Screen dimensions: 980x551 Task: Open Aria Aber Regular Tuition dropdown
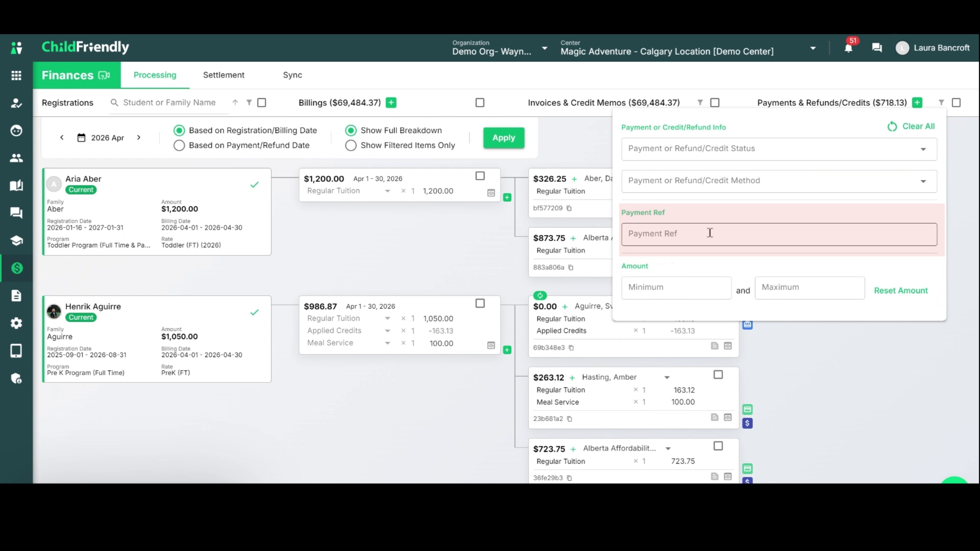click(388, 191)
